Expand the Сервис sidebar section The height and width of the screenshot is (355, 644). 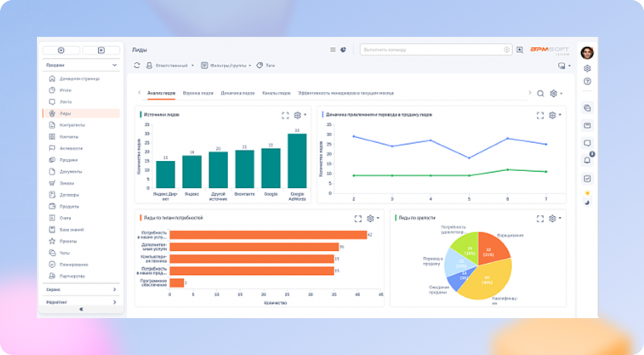click(81, 290)
